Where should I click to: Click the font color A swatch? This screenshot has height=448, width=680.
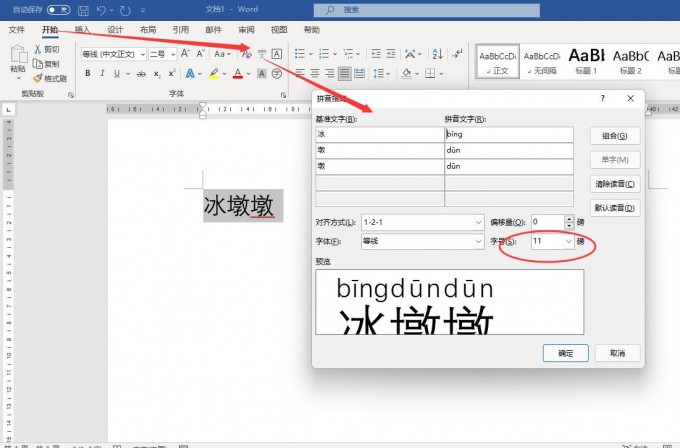(238, 73)
